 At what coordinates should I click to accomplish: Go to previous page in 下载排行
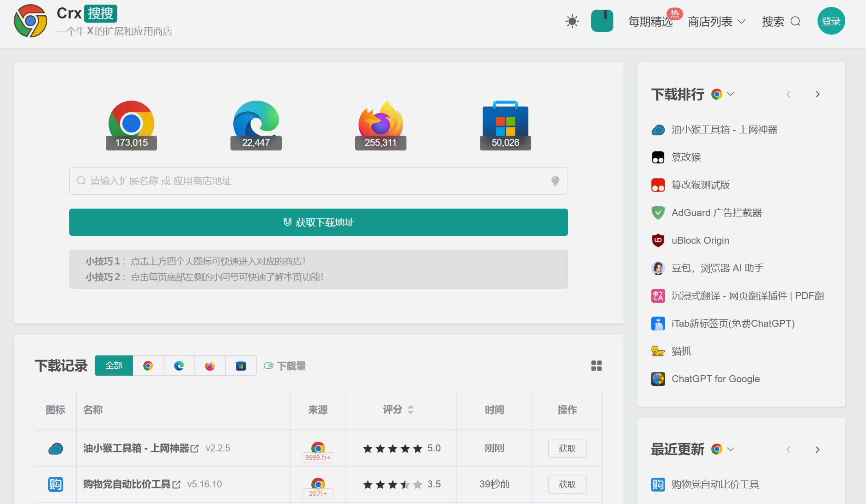[x=788, y=94]
